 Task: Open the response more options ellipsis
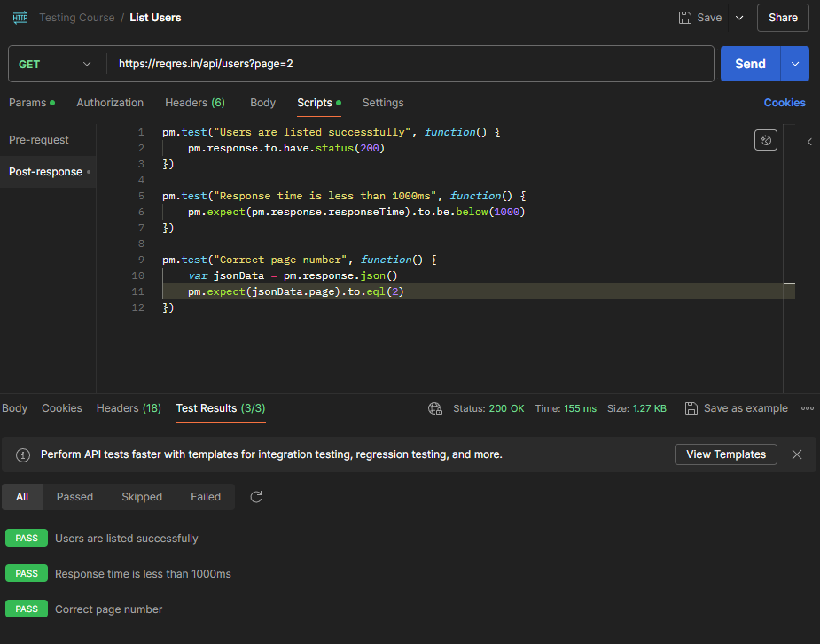pyautogui.click(x=808, y=408)
